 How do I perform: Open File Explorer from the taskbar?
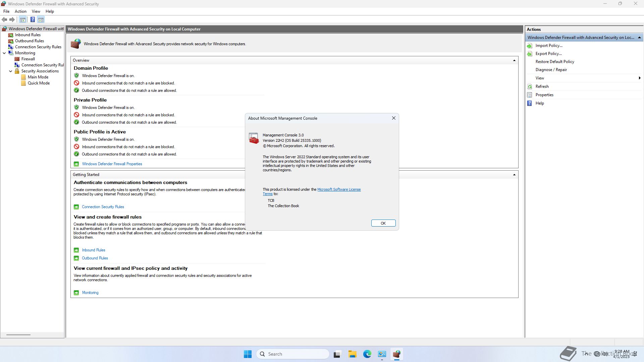coord(352,354)
